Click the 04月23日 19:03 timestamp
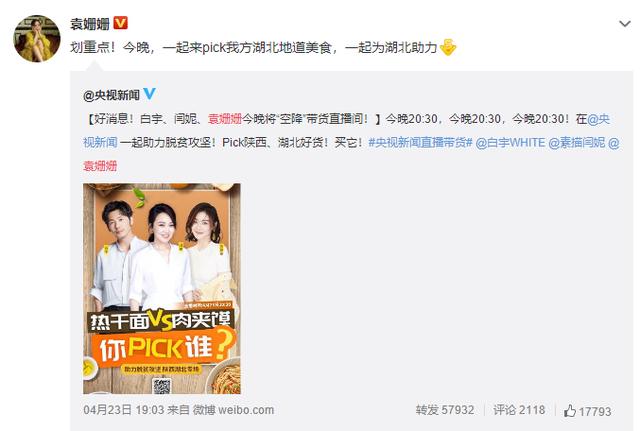The width and height of the screenshot is (640, 431). point(124,410)
